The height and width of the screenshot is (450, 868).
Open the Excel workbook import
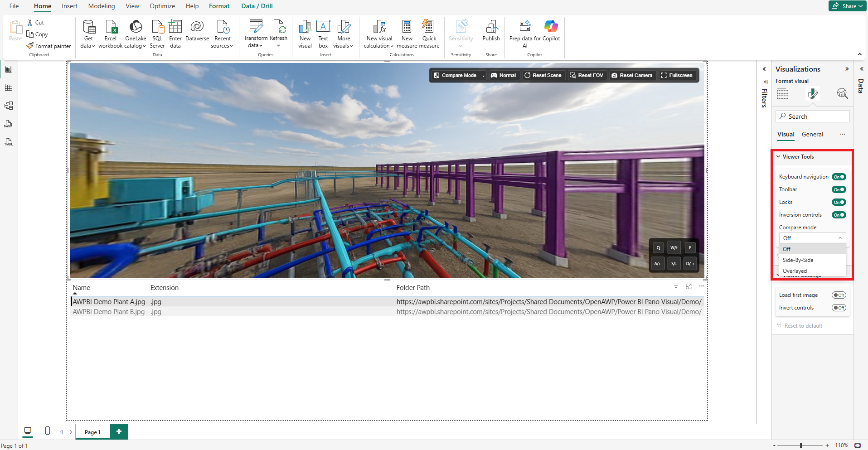(x=111, y=34)
